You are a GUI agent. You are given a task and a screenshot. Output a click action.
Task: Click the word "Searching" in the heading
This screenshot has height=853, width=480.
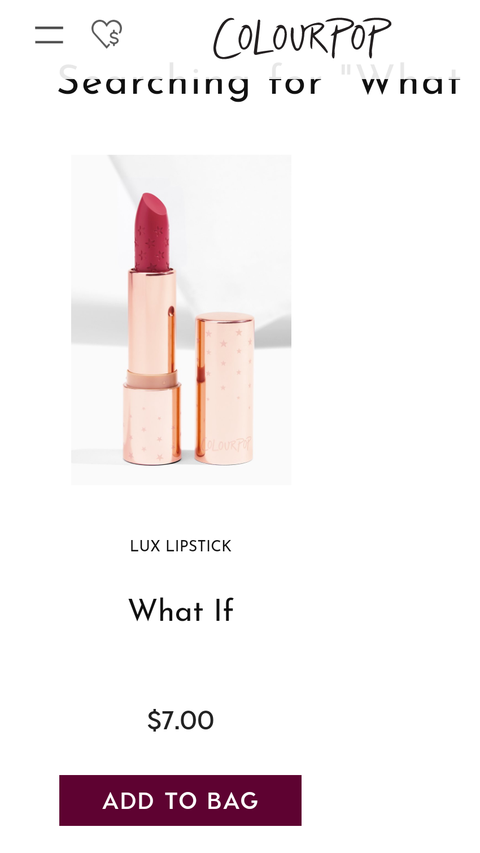tap(153, 83)
